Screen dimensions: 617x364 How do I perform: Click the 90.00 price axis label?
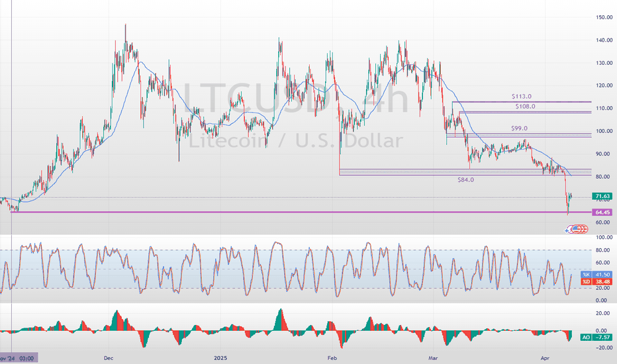(x=604, y=154)
